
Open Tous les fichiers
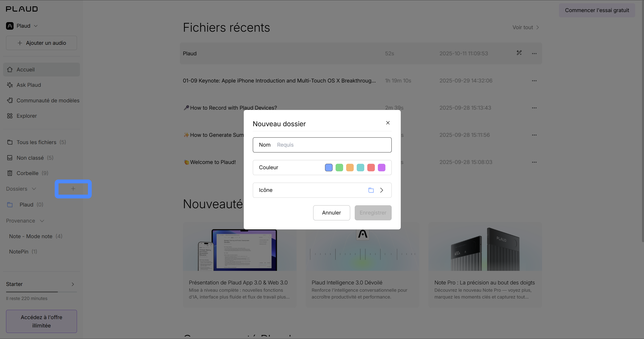(x=42, y=142)
